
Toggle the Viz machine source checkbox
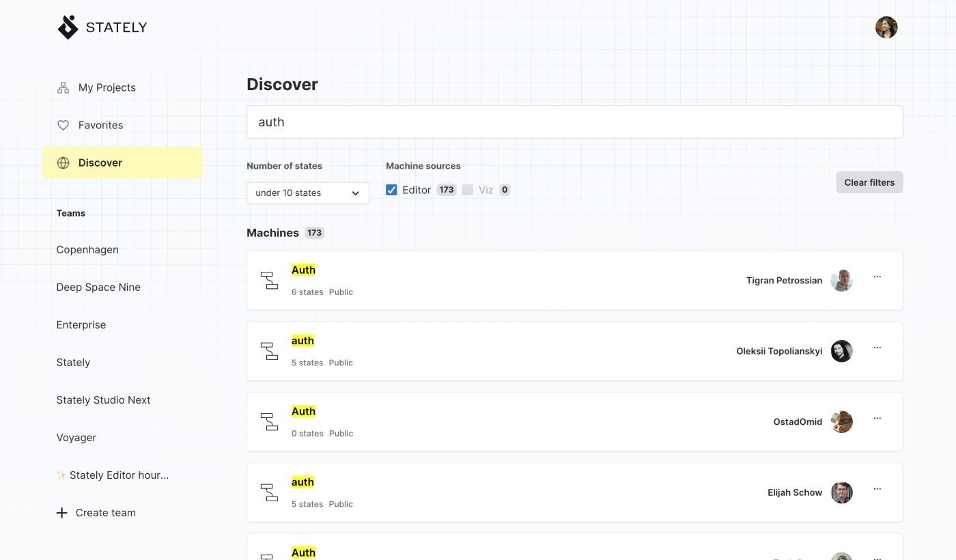click(x=468, y=190)
